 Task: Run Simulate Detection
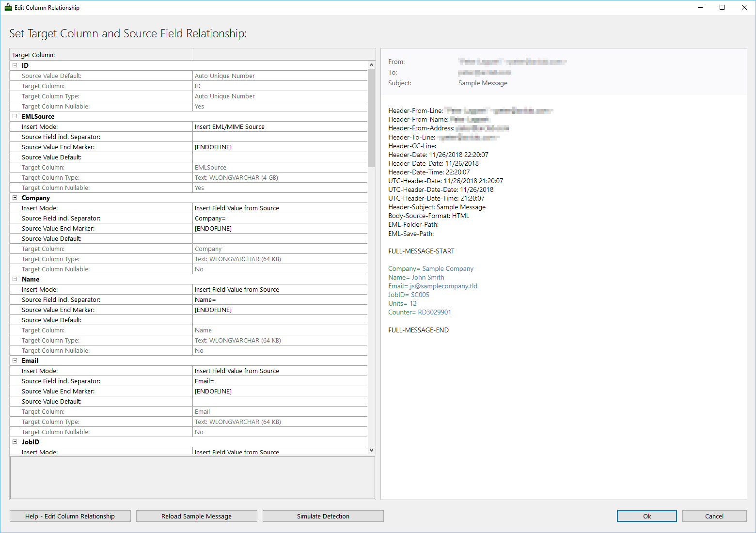point(323,516)
